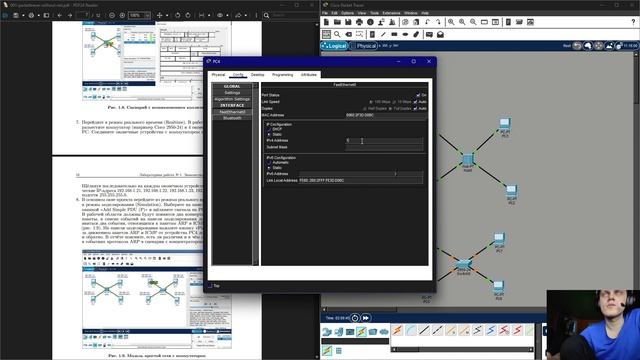Image resolution: width=640 pixels, height=360 pixels.
Task: Select the Draw Line tool
Action: pos(383,35)
